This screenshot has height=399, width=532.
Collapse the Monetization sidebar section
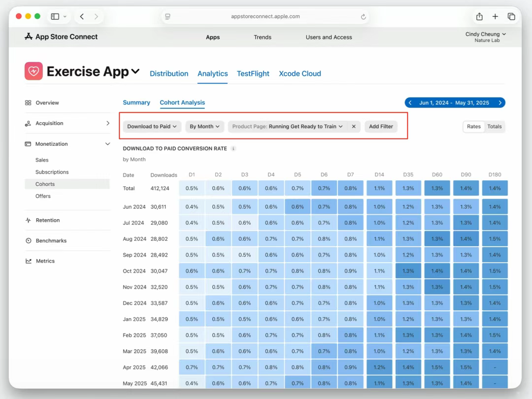(108, 144)
